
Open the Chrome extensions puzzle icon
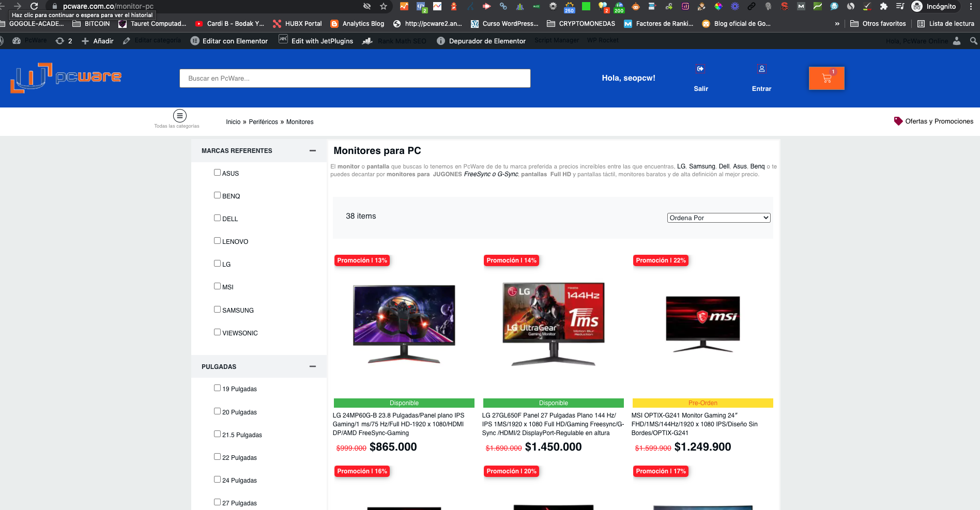tap(884, 6)
